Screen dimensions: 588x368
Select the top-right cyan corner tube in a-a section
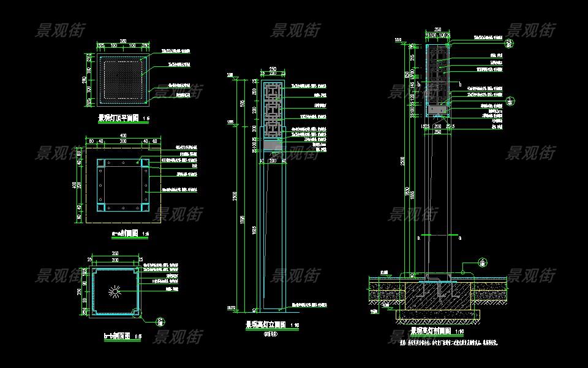point(145,163)
